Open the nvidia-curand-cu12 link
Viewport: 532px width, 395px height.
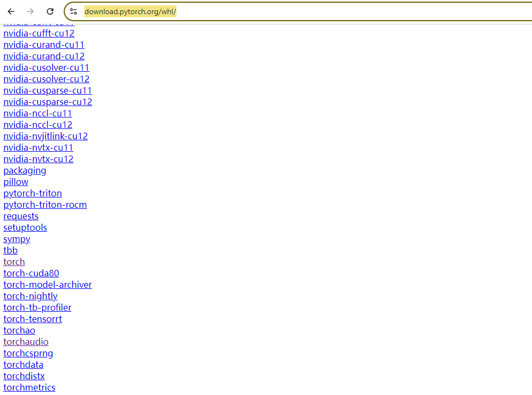pos(44,56)
